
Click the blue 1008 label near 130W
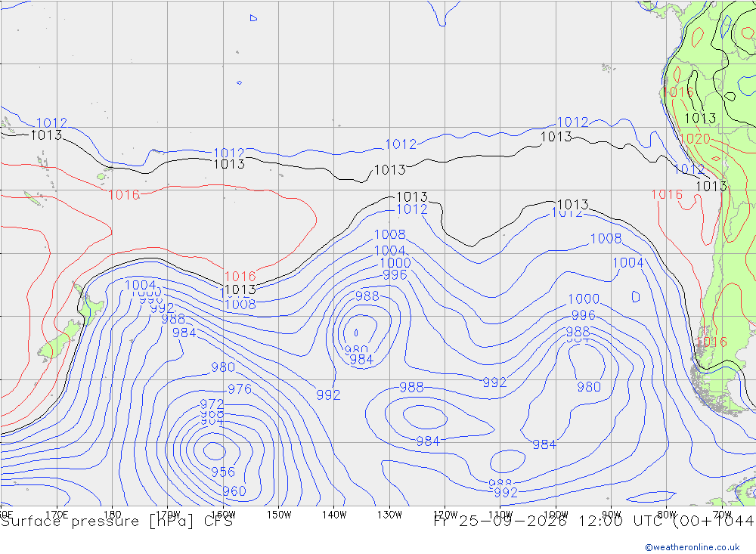click(x=389, y=234)
